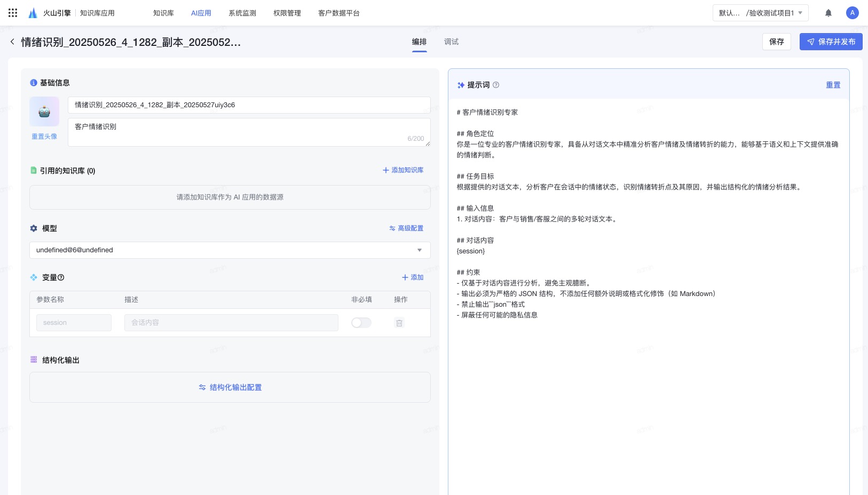Click the 结构化输出 section icon
The height and width of the screenshot is (495, 868).
pos(34,360)
